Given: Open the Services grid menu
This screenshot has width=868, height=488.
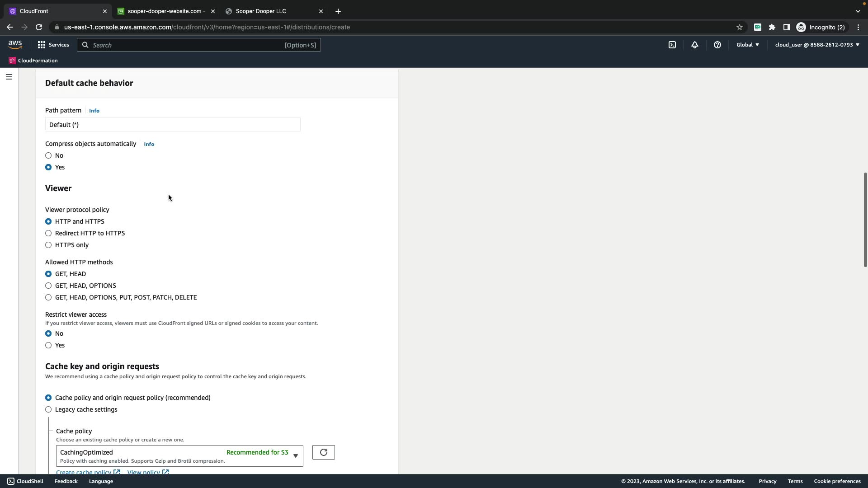Looking at the screenshot, I should pyautogui.click(x=53, y=45).
